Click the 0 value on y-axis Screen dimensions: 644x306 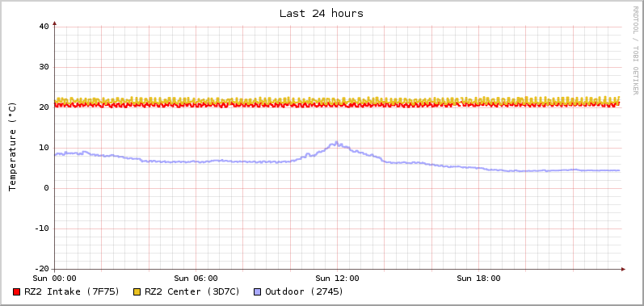46,188
